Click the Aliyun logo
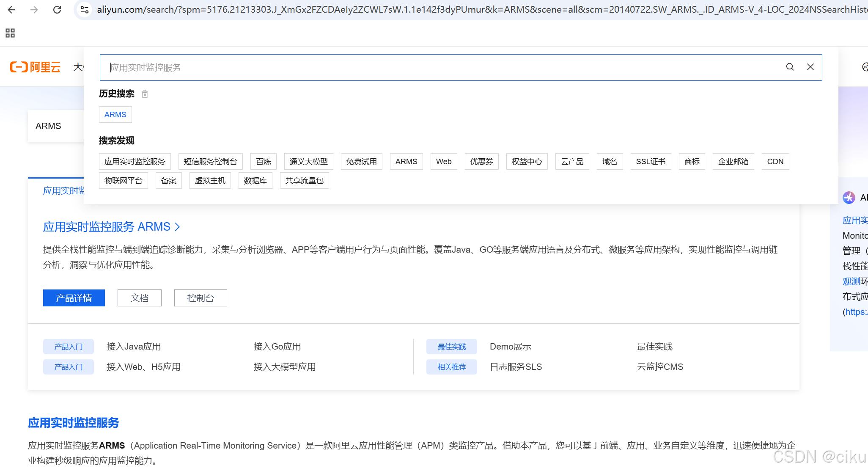 [35, 67]
